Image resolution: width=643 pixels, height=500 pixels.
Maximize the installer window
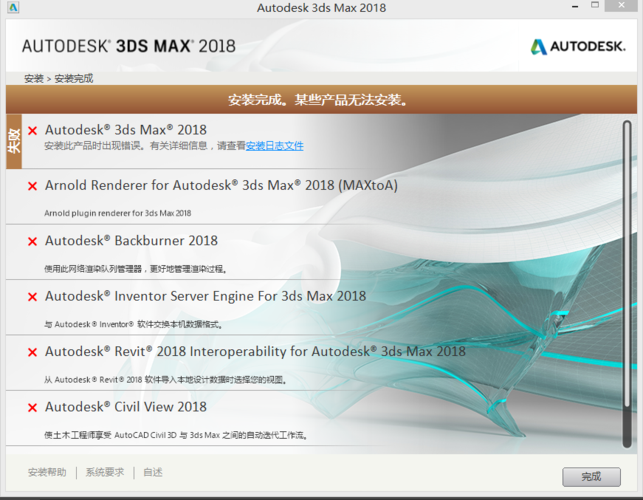595,6
